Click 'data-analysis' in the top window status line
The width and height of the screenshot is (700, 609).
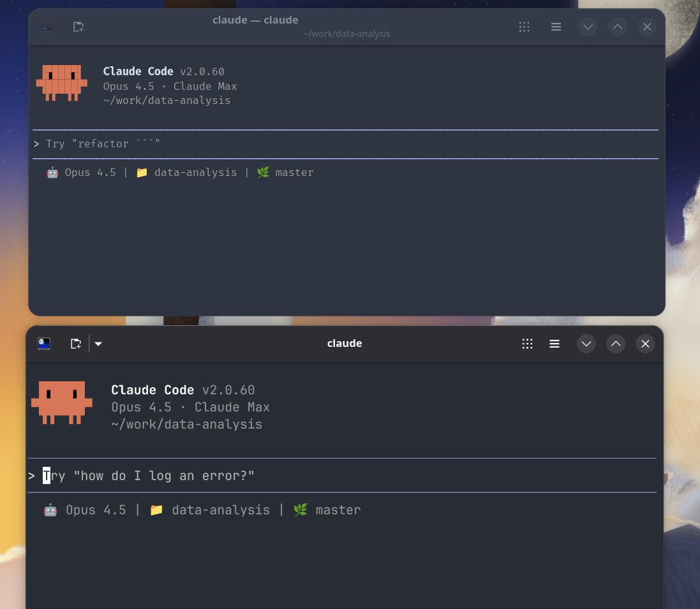(x=195, y=173)
